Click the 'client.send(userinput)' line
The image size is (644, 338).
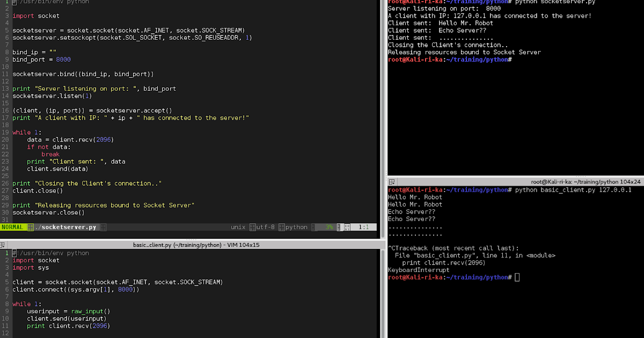pyautogui.click(x=67, y=318)
